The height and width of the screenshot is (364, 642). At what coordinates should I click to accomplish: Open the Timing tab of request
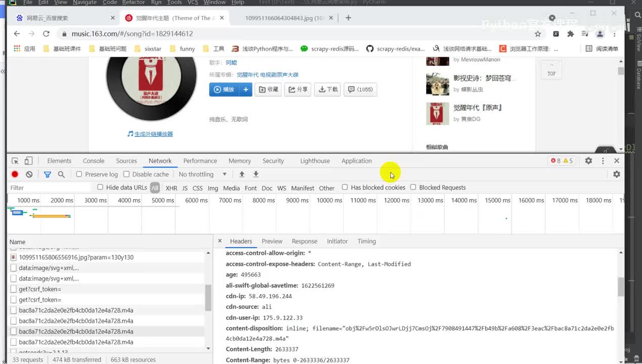click(x=366, y=241)
